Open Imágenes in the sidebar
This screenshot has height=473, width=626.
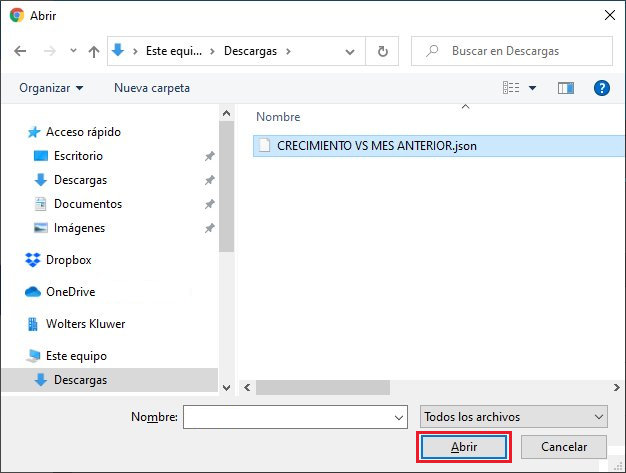pyautogui.click(x=79, y=228)
